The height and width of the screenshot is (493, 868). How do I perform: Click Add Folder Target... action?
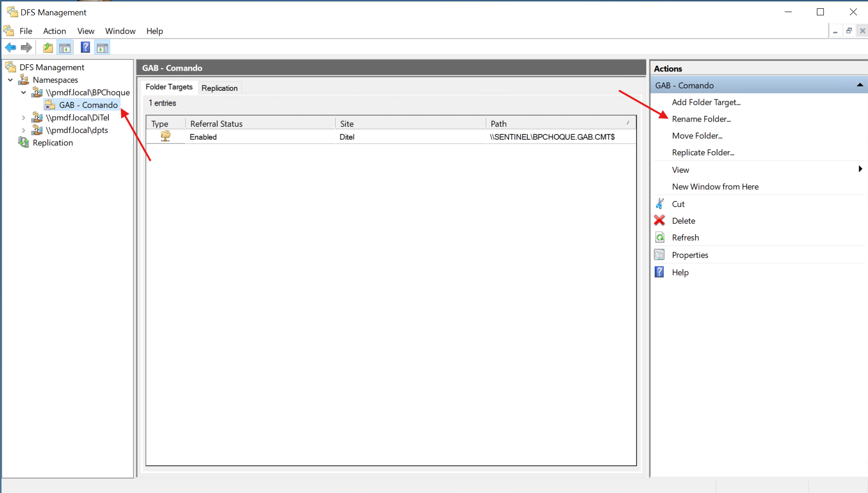tap(706, 102)
